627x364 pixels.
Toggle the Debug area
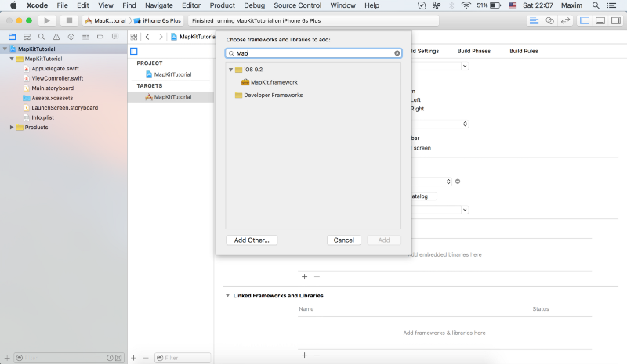pos(600,20)
